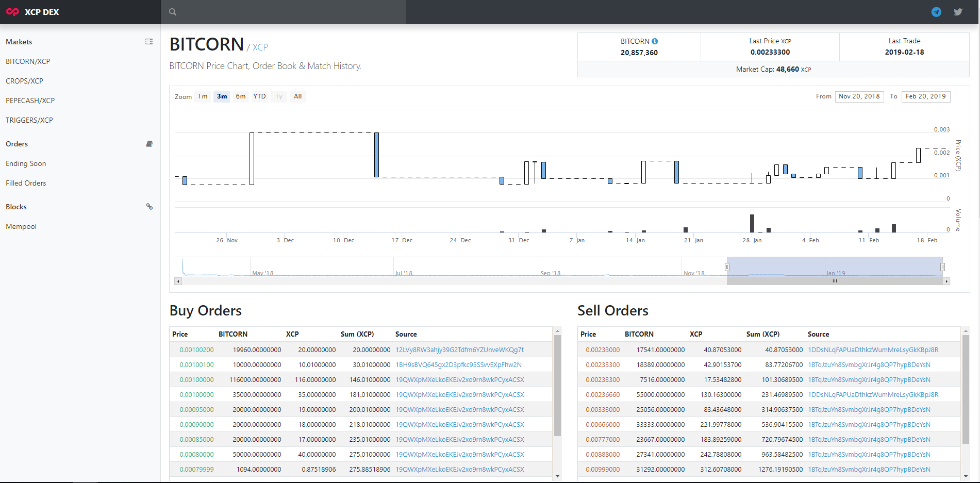This screenshot has width=980, height=483.
Task: Click the navigator right scroll arrow
Action: pos(946,281)
